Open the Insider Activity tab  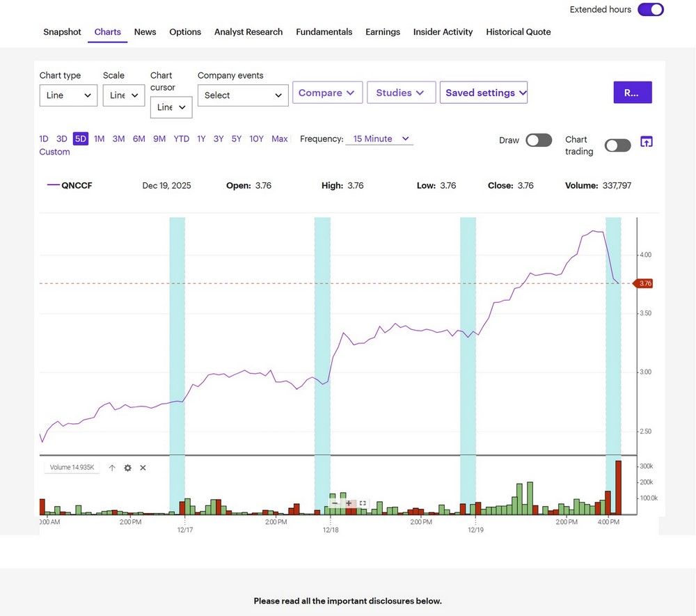443,32
